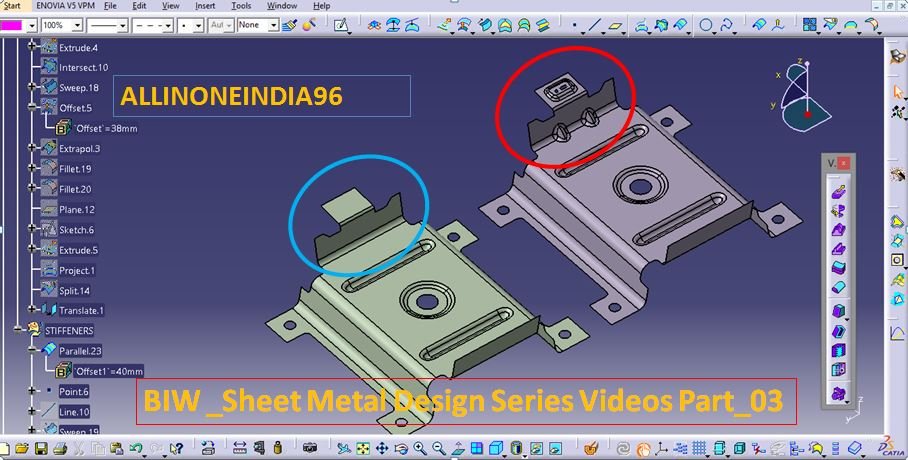Click the Undo arrow icon
Screen dimensions: 908x460
[x=136, y=448]
